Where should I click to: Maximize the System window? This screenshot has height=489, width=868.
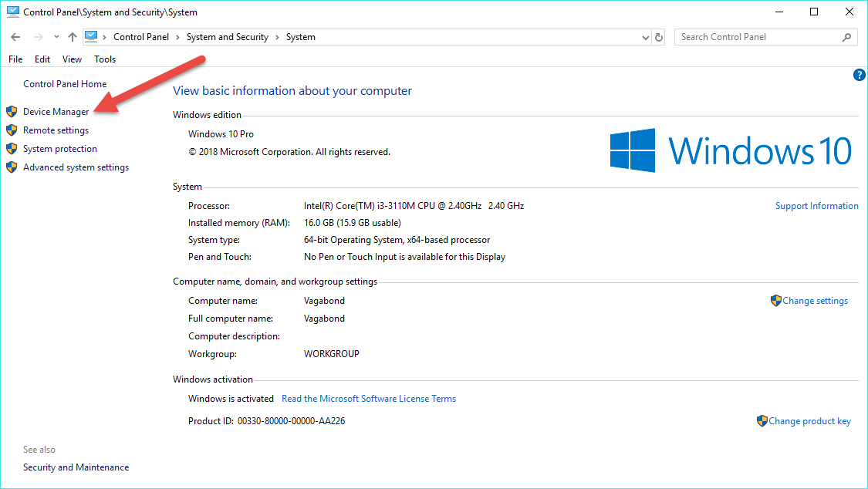tap(814, 12)
